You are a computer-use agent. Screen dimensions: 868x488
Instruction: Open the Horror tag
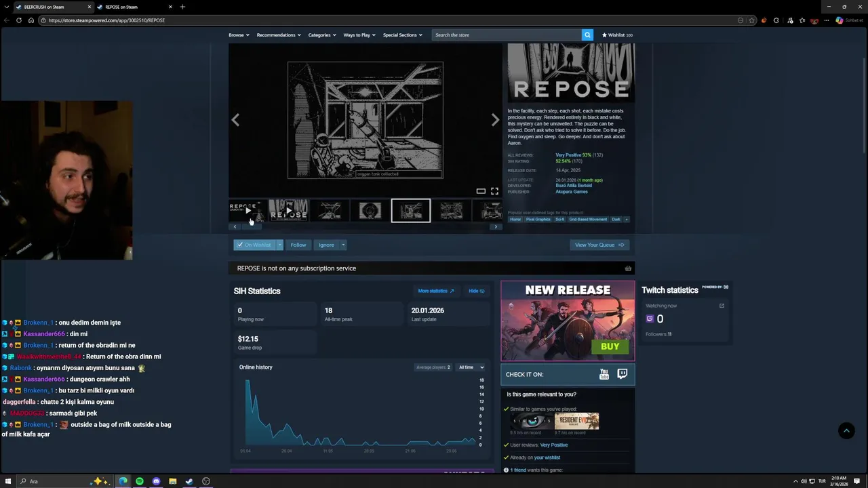pos(515,220)
